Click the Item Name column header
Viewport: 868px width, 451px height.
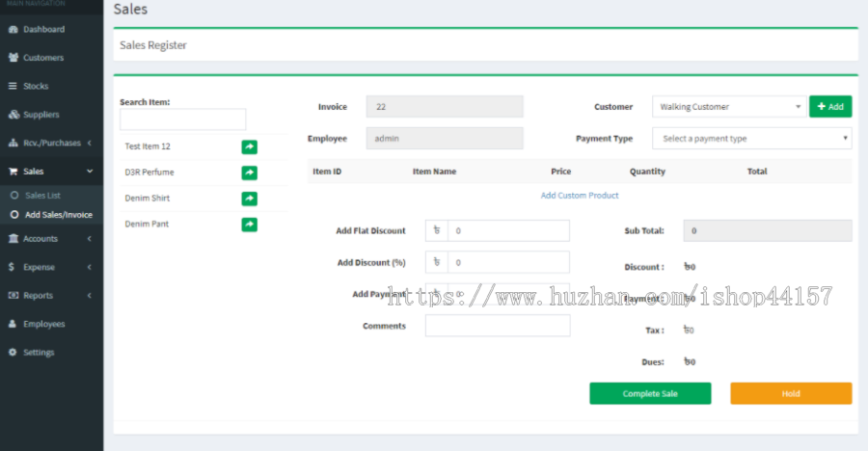(434, 172)
